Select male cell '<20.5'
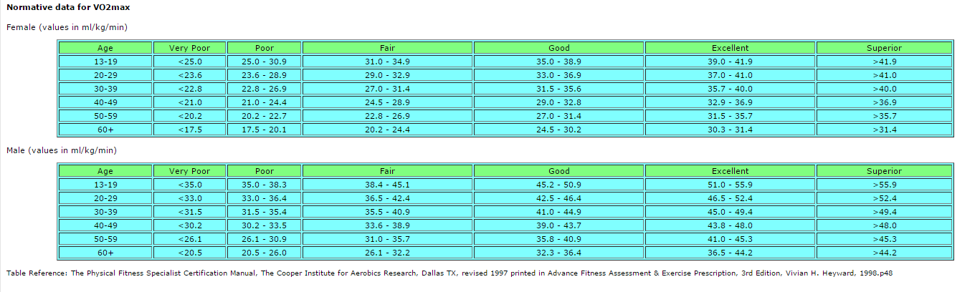 point(190,253)
